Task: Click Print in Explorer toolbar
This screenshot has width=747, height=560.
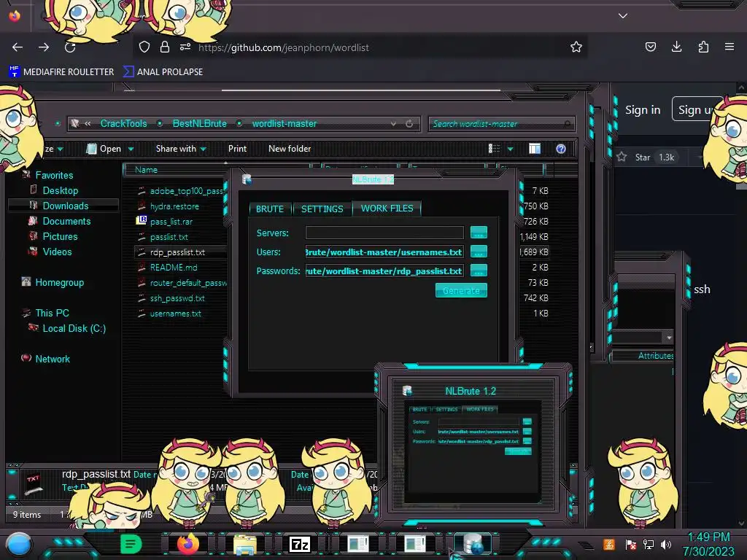Action: pos(237,149)
